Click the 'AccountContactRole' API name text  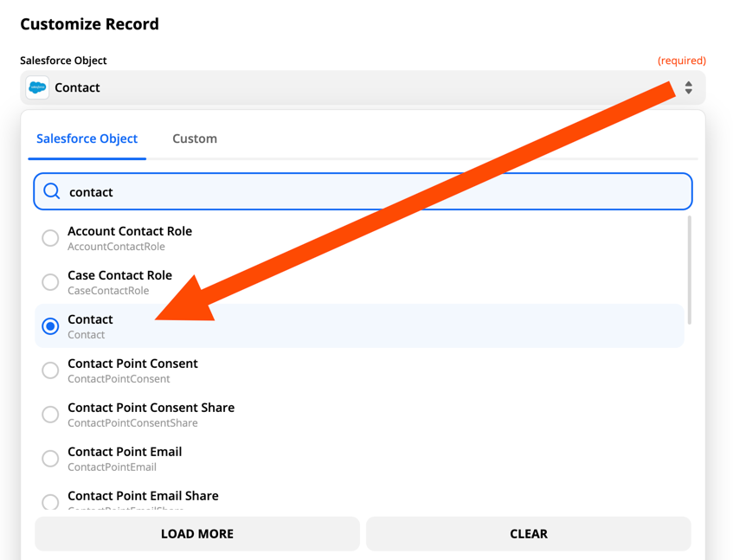click(x=117, y=247)
